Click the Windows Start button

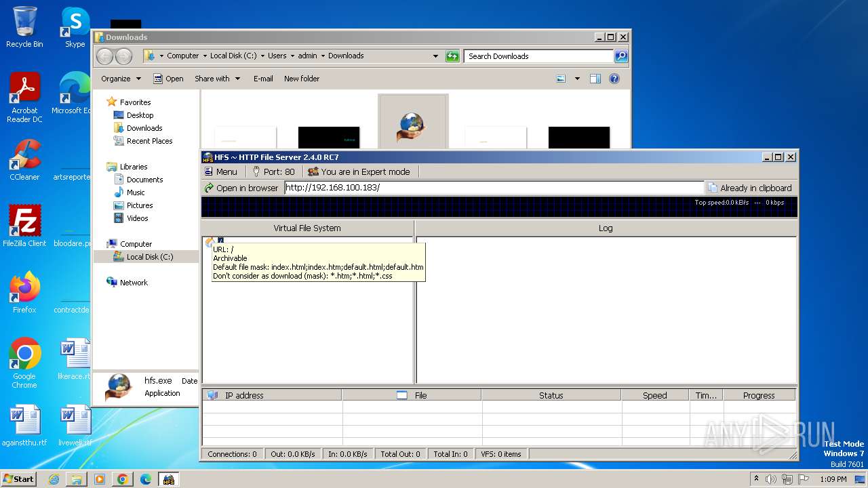[19, 479]
